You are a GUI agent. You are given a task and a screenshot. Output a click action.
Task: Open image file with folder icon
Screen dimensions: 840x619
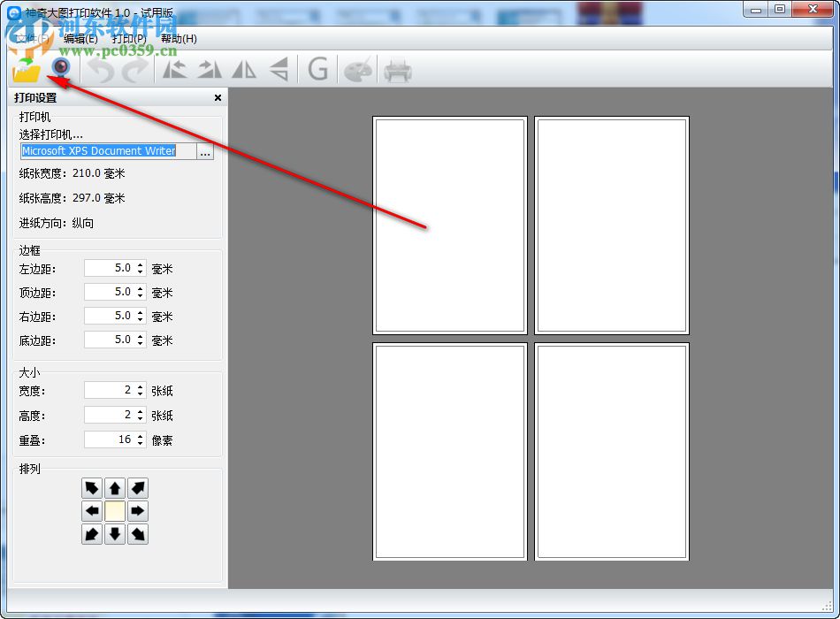point(27,70)
